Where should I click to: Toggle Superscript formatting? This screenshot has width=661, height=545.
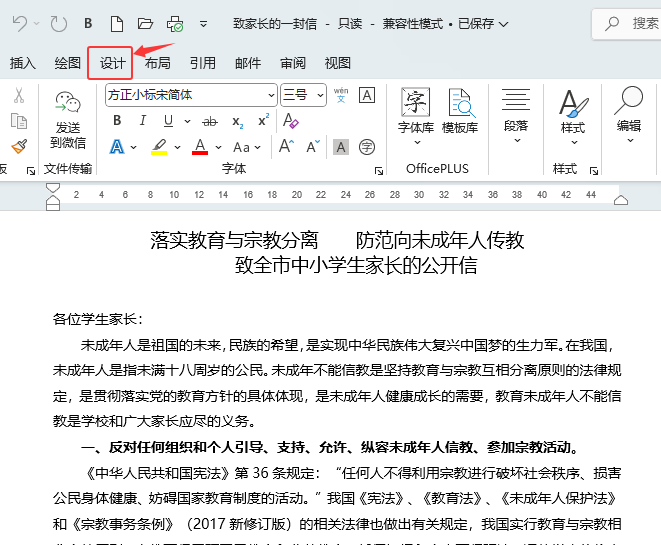pyautogui.click(x=263, y=121)
